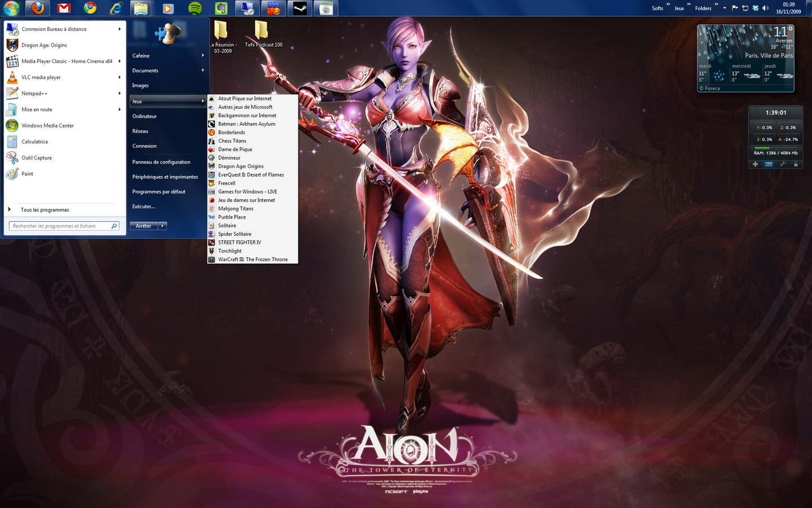Show hidden tray icons arrow

point(725,8)
